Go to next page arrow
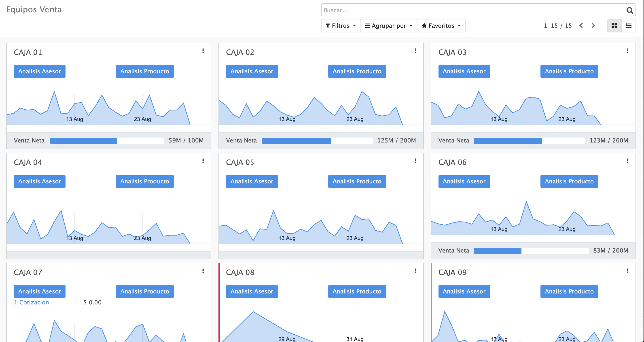644x342 pixels. coord(593,26)
